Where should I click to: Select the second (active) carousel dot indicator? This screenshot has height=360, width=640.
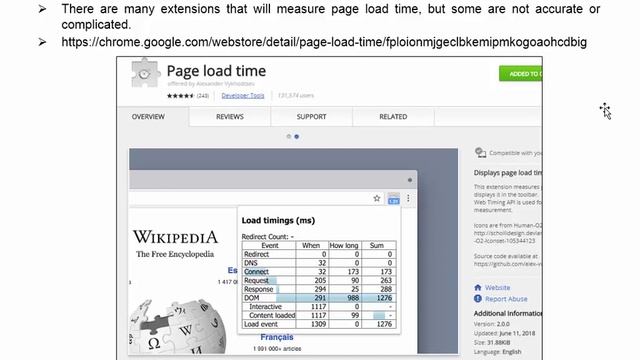click(x=297, y=136)
